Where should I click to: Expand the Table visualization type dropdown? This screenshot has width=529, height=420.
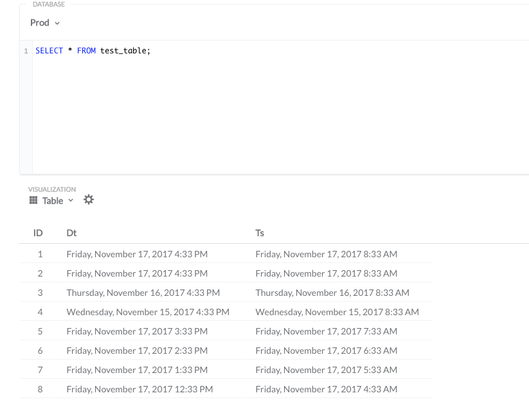coord(70,200)
